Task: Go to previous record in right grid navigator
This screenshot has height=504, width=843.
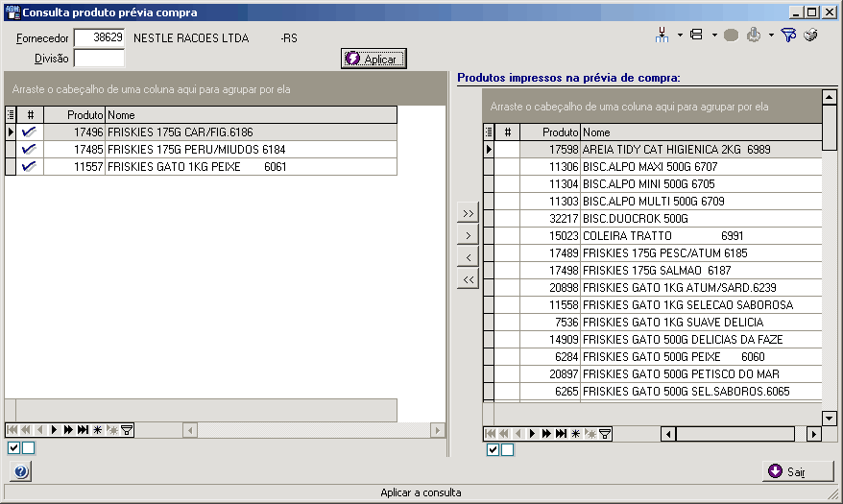Action: (518, 434)
